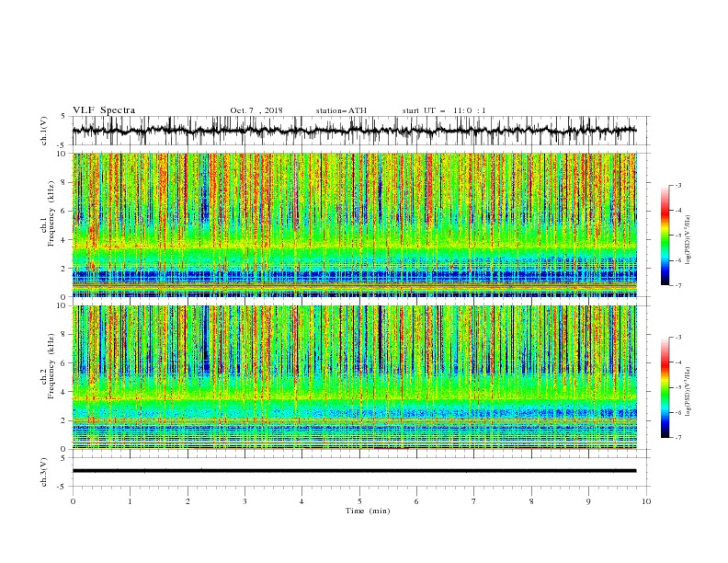
Task: Click the ch.1 spectrogram color bar
Action: pos(665,236)
